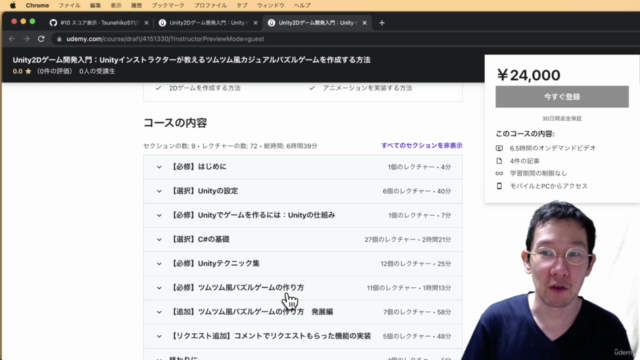This screenshot has width=640, height=360.
Task: Open the 履歴 menu
Action: point(136,5)
